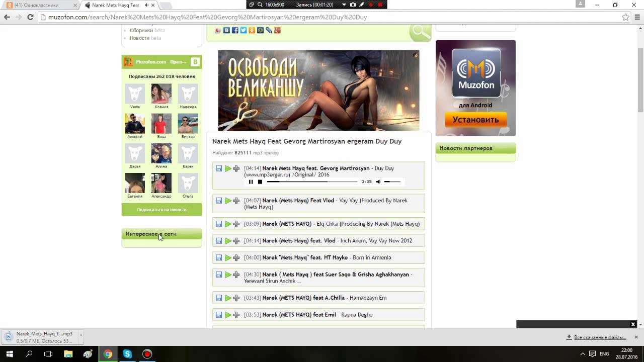Save the Vay Vay (Produced By Narek) track
644x362 pixels.
(x=219, y=201)
